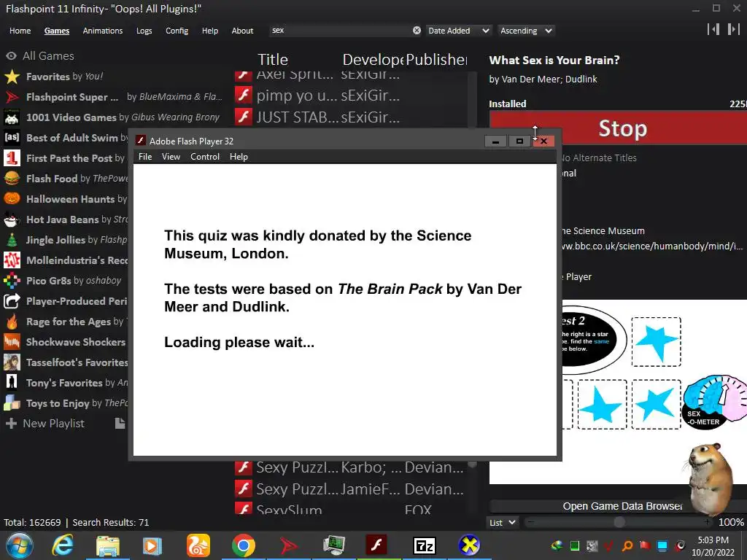Open Halloween Haunts pumpkin icon
The width and height of the screenshot is (747, 560).
tap(12, 199)
